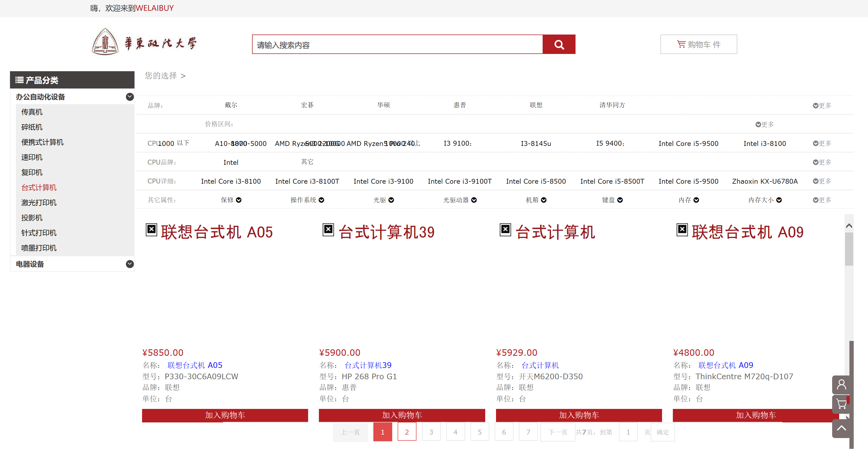
Task: Go to results page 2
Action: pos(407,432)
